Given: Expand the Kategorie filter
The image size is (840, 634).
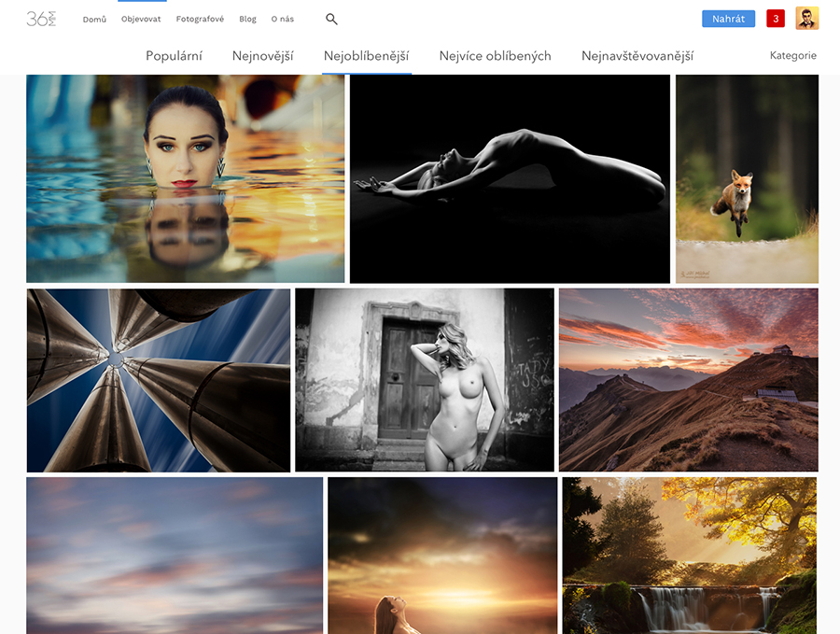Looking at the screenshot, I should point(792,56).
